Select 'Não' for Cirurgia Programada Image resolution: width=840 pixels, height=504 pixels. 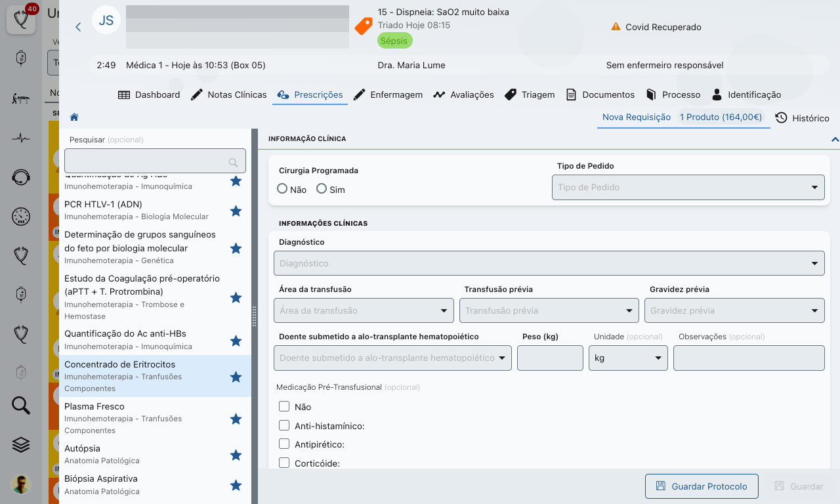click(283, 189)
